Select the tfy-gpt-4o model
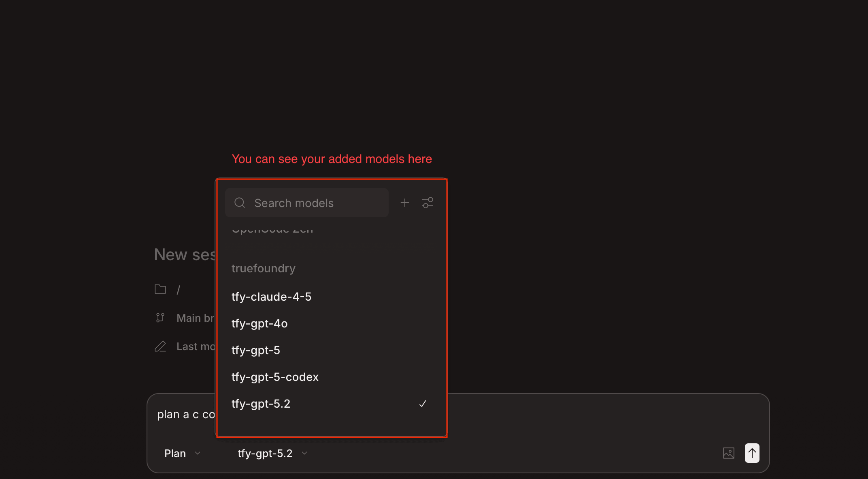The image size is (868, 479). [x=260, y=323]
